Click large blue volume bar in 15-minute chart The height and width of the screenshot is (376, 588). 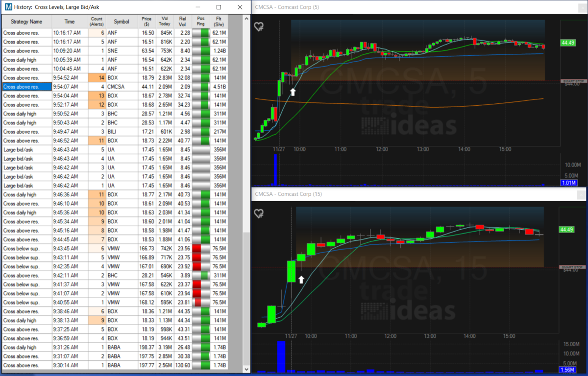point(281,357)
